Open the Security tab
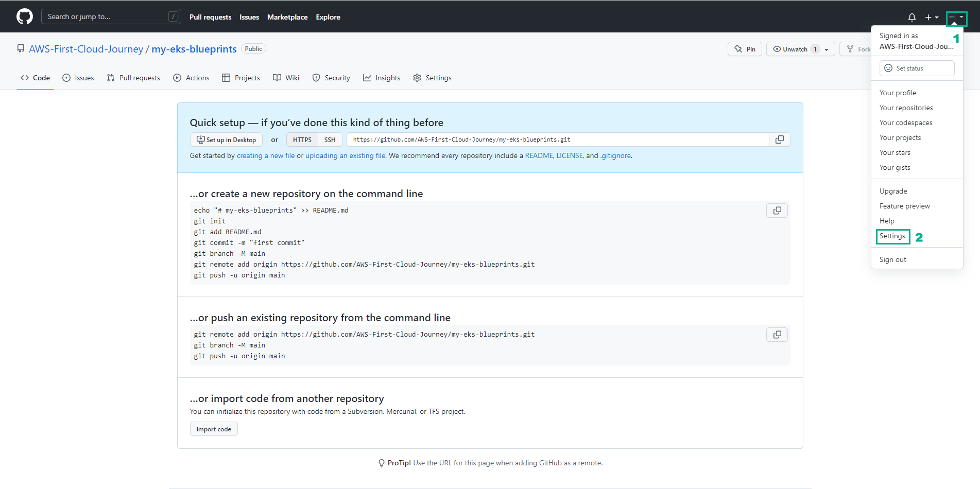This screenshot has width=980, height=489. point(331,78)
